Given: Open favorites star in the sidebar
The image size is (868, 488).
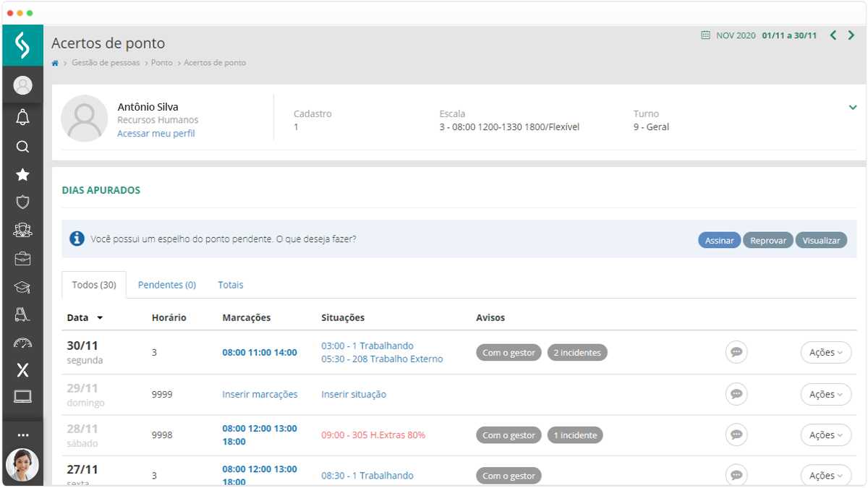Looking at the screenshot, I should click(x=22, y=175).
